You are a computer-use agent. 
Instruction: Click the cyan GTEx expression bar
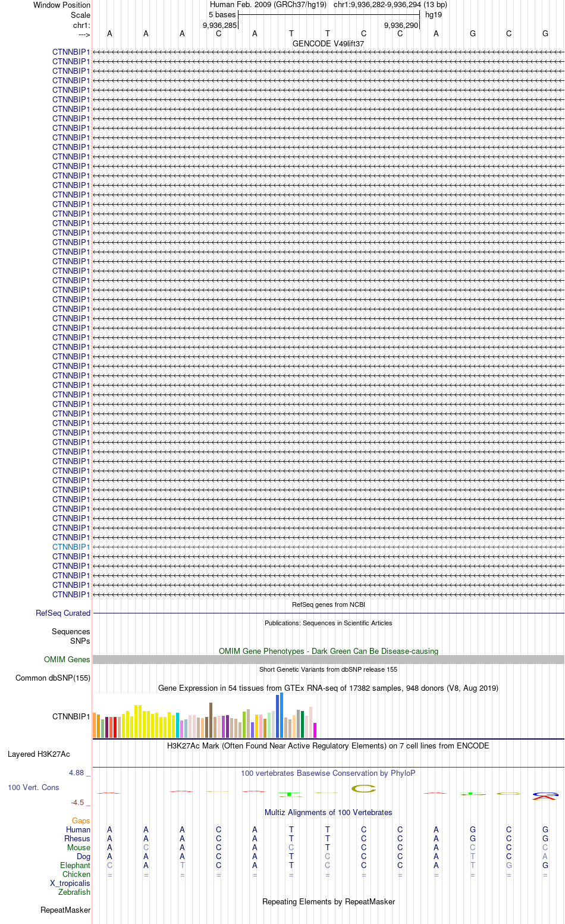(177, 725)
